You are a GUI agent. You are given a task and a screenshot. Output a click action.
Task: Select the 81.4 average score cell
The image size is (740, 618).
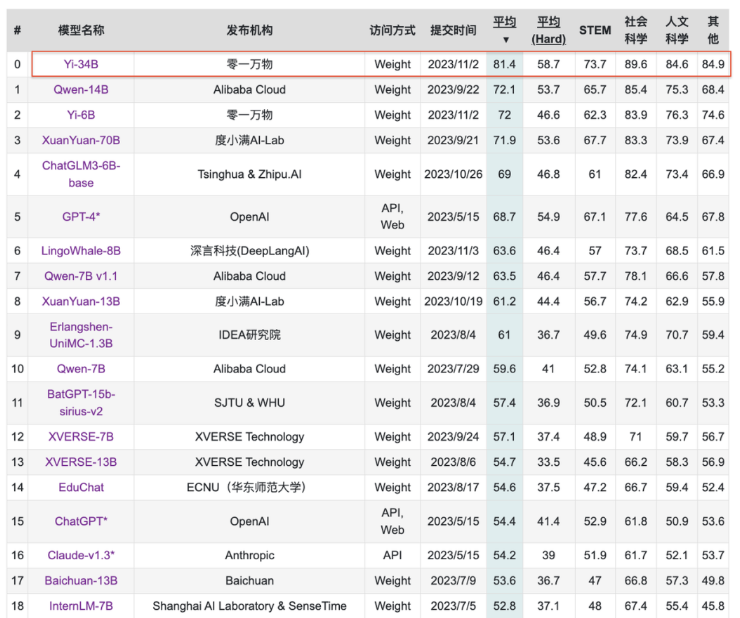(x=505, y=64)
